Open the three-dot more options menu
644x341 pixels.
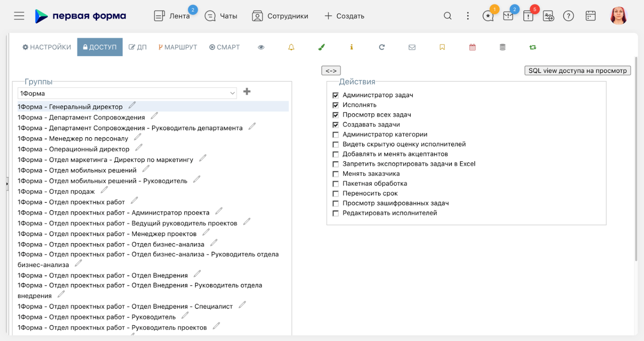click(x=468, y=16)
